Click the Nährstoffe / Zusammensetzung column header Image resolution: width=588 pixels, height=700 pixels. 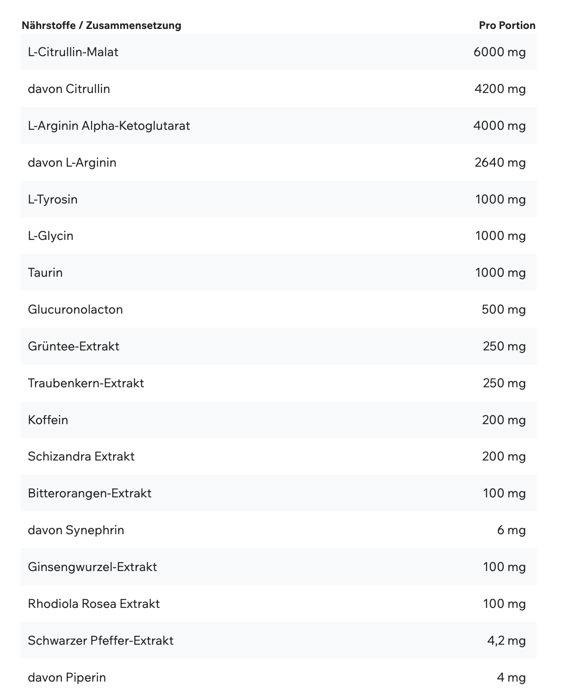click(x=101, y=25)
